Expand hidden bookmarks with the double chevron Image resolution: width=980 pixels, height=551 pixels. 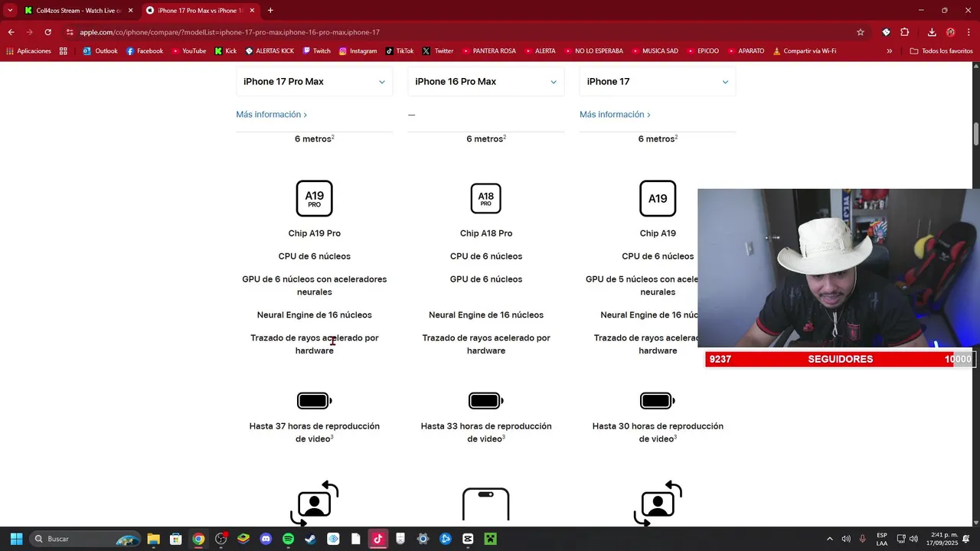tap(889, 51)
